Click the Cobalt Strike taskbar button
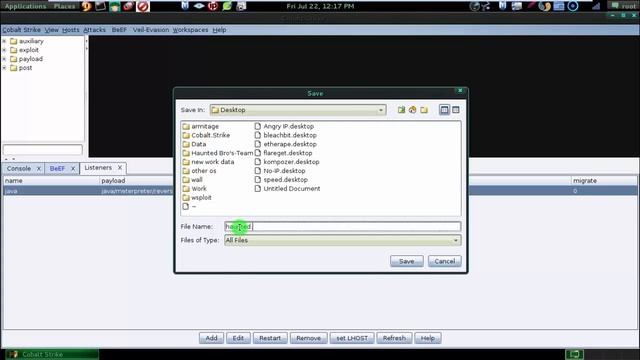 tap(52, 354)
